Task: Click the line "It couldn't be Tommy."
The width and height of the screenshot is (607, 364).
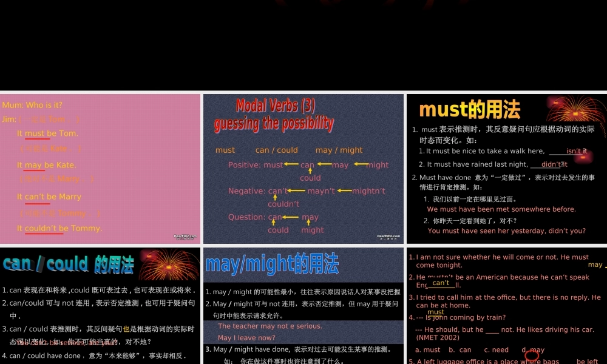Action: click(59, 229)
